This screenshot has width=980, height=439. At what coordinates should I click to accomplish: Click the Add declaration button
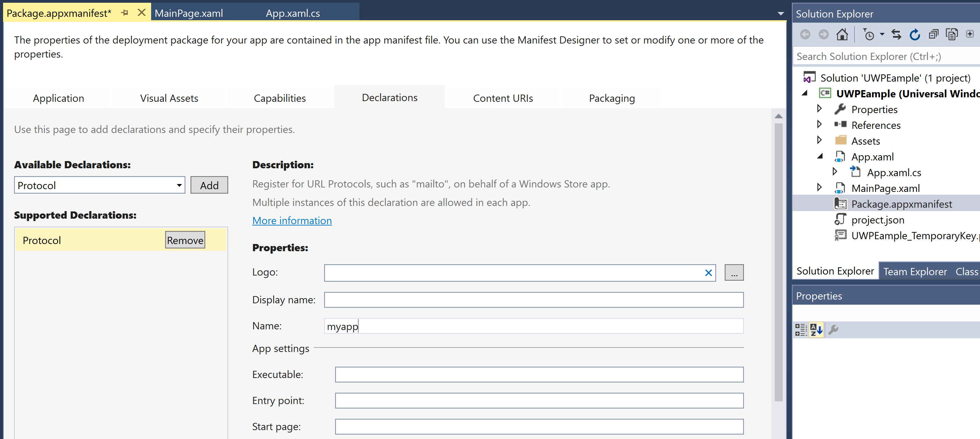coord(209,185)
